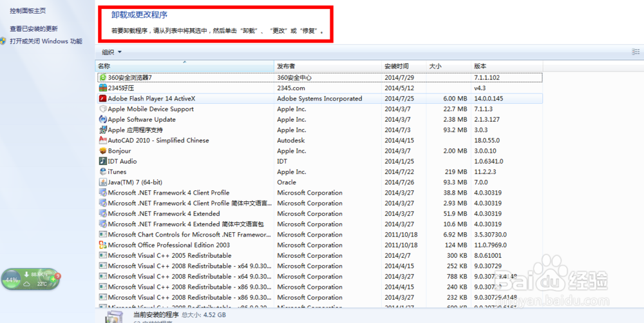Open the view options icon at toolbar right
This screenshot has width=644, height=323.
[x=636, y=52]
